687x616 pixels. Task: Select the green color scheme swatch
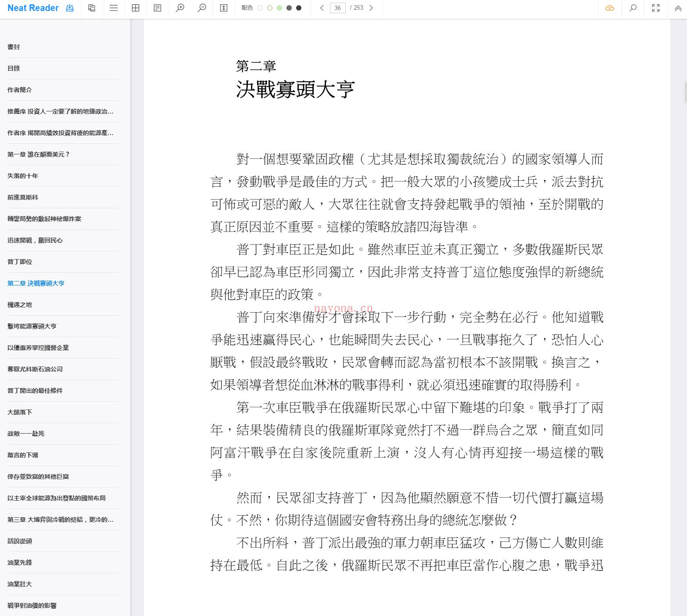tap(279, 8)
